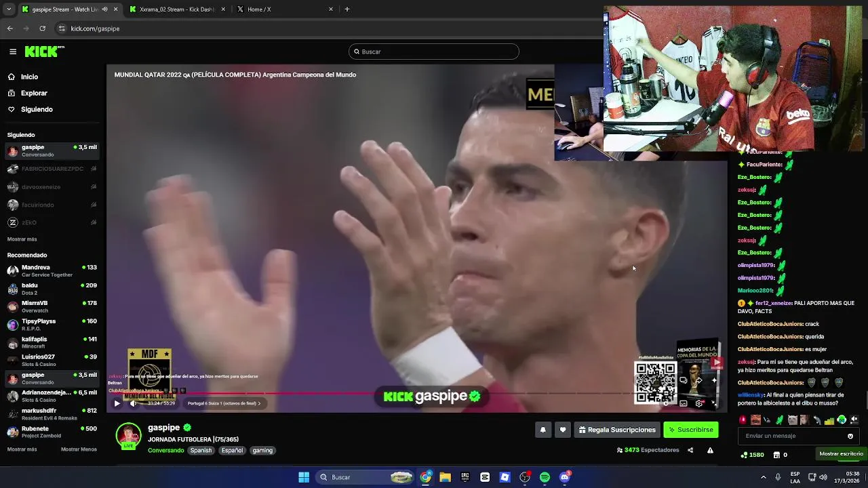Open Rubenete recommended channel
This screenshot has height=488, width=868.
52,432
